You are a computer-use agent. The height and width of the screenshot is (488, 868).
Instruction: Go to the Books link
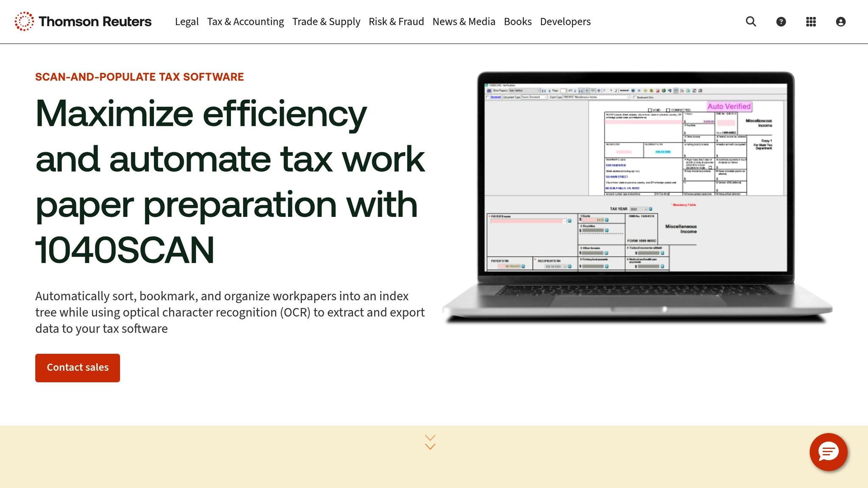517,22
